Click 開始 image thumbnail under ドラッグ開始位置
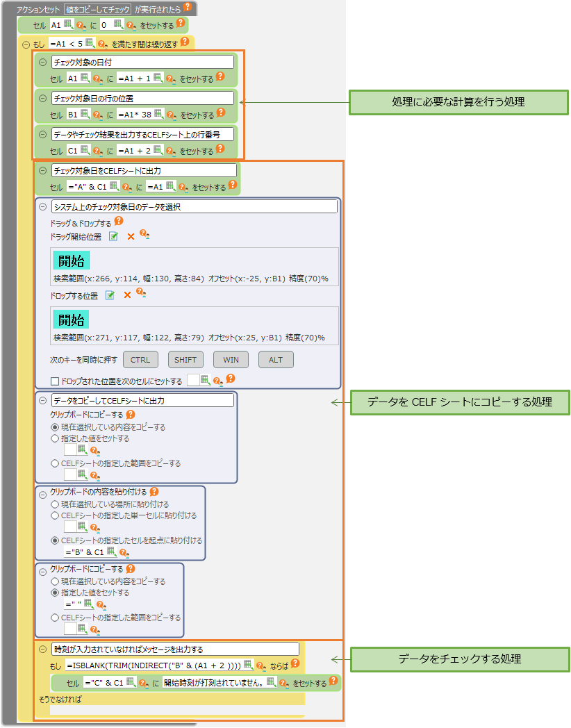571x728 pixels. point(72,261)
